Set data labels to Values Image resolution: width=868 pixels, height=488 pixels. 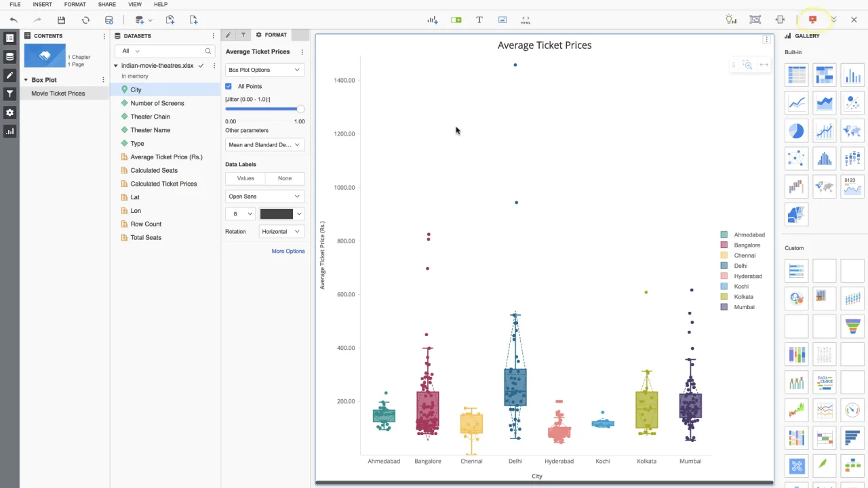coord(245,178)
